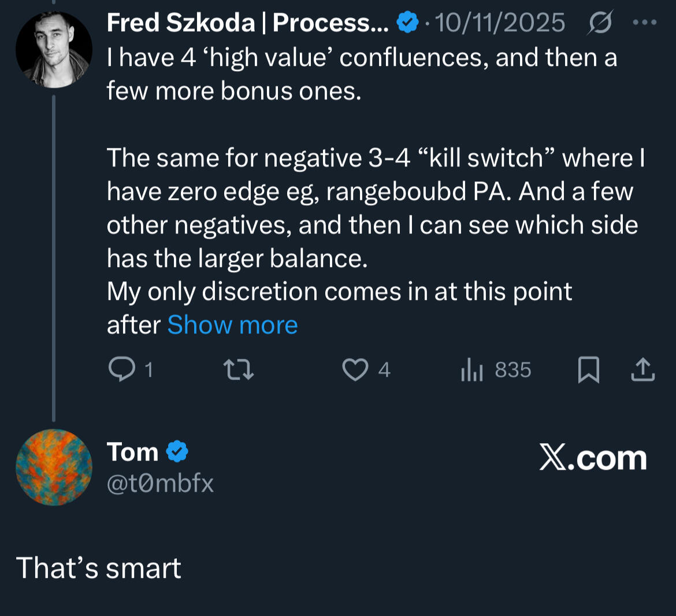Click Fred Szkoda's blue verified badge
The height and width of the screenshot is (616, 676).
pyautogui.click(x=408, y=23)
